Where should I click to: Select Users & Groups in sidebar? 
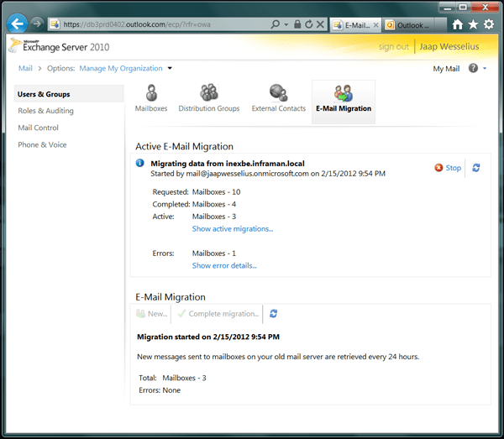coord(69,94)
